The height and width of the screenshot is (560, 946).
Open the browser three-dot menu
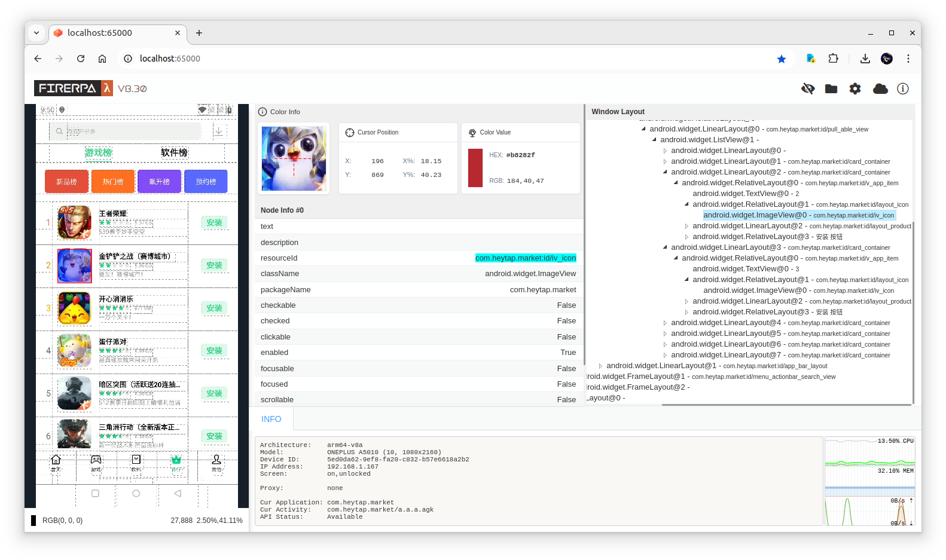coord(908,59)
